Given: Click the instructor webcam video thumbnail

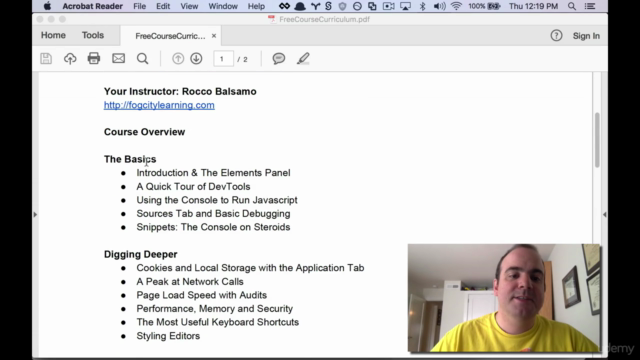Looking at the screenshot, I should coord(504,298).
